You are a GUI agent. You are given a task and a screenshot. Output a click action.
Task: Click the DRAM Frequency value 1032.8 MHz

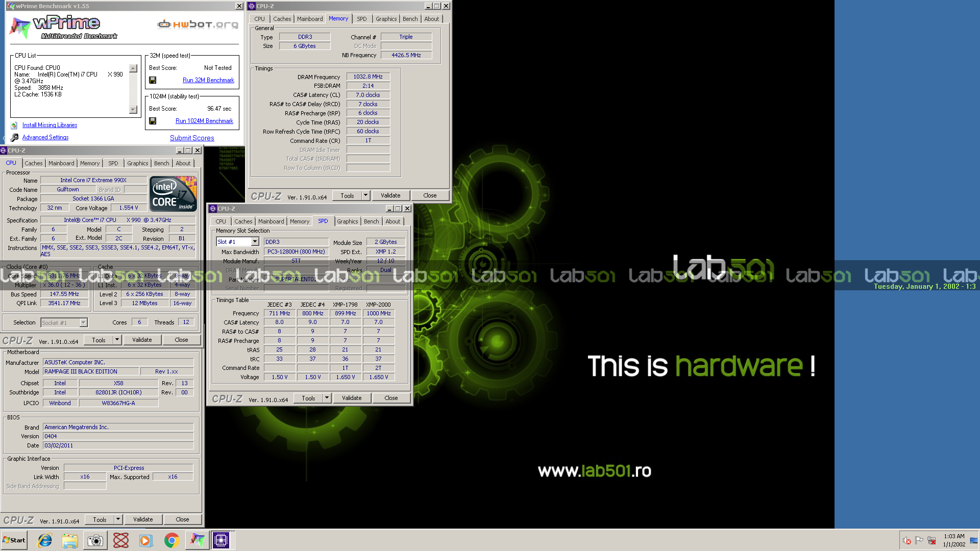click(368, 77)
